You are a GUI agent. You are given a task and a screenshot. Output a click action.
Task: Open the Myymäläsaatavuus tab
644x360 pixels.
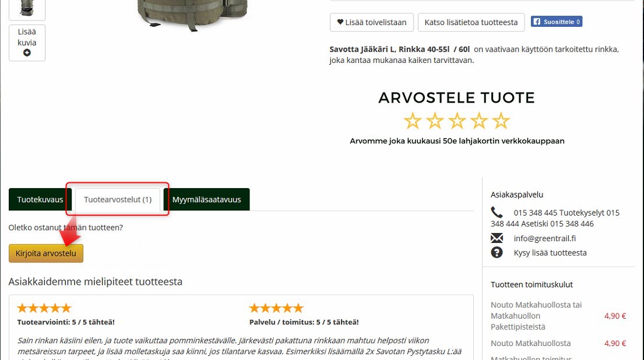[206, 199]
